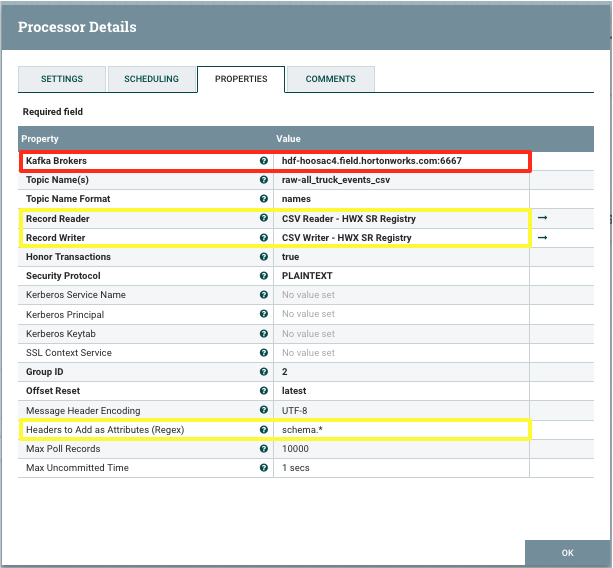Click Kerberos Principal empty value
613x568 pixels.
pos(308,314)
